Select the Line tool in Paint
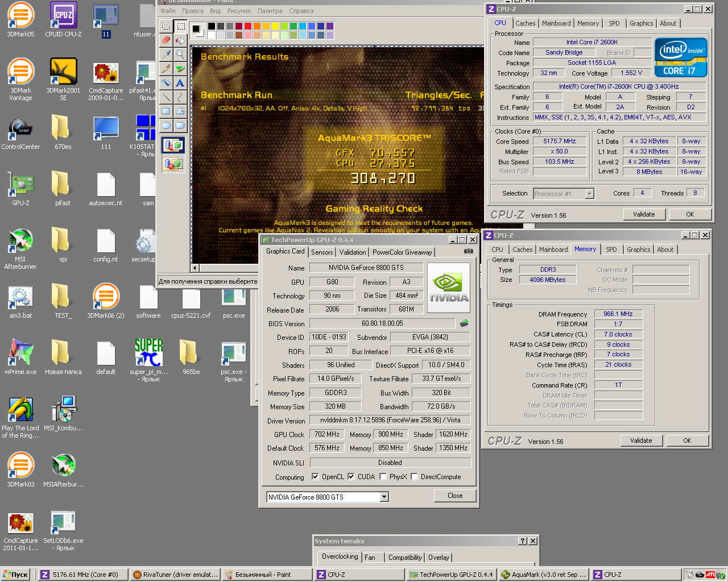728x582 pixels. point(166,97)
